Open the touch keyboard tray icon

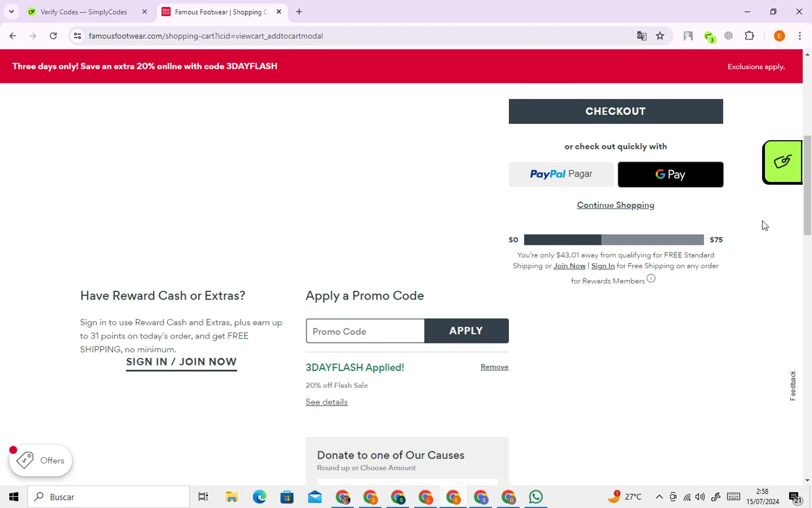tap(734, 497)
